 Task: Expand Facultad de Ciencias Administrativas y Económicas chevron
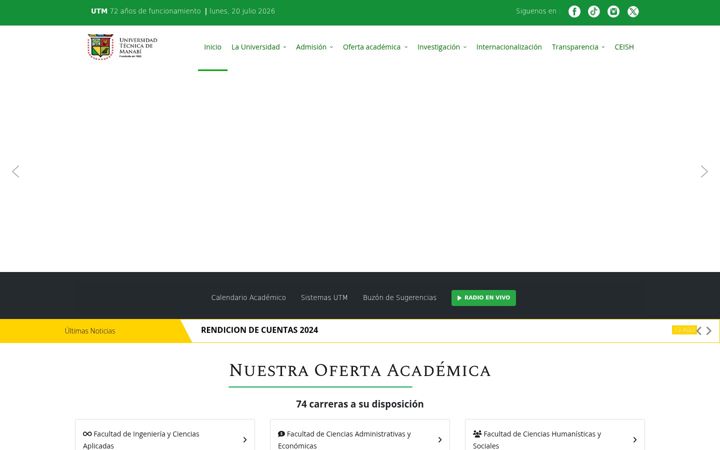click(x=440, y=440)
